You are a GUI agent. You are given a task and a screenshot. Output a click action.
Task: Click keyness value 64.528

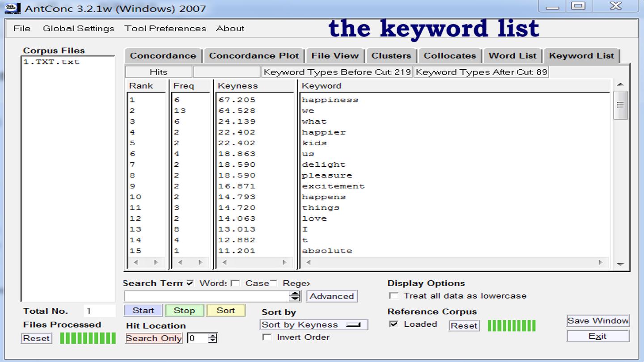237,111
